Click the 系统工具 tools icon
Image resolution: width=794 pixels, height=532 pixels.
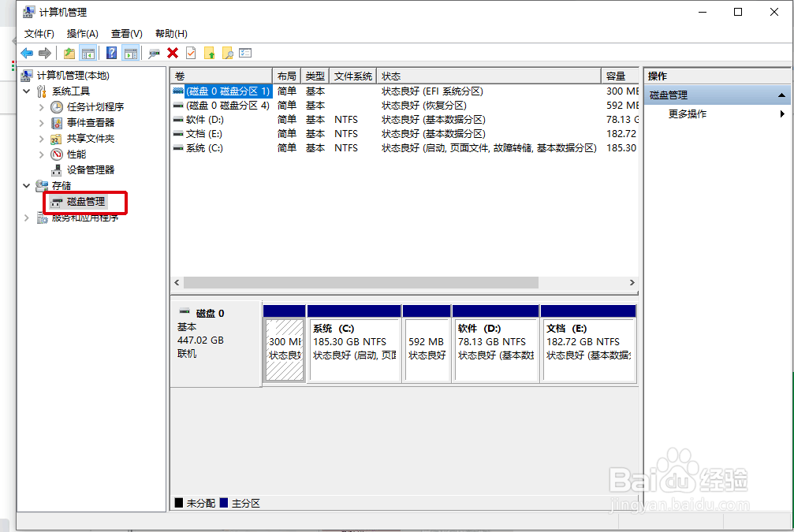click(42, 91)
